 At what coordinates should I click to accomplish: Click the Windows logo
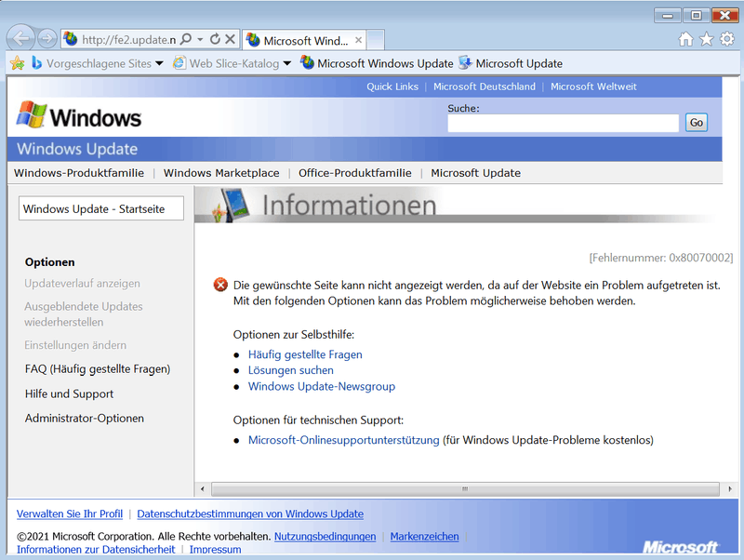pyautogui.click(x=79, y=115)
